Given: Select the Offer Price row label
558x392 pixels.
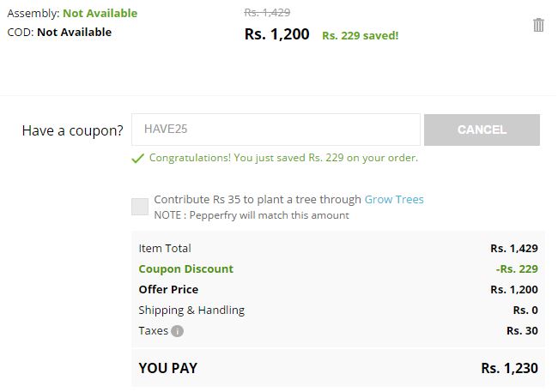Looking at the screenshot, I should pos(168,290).
